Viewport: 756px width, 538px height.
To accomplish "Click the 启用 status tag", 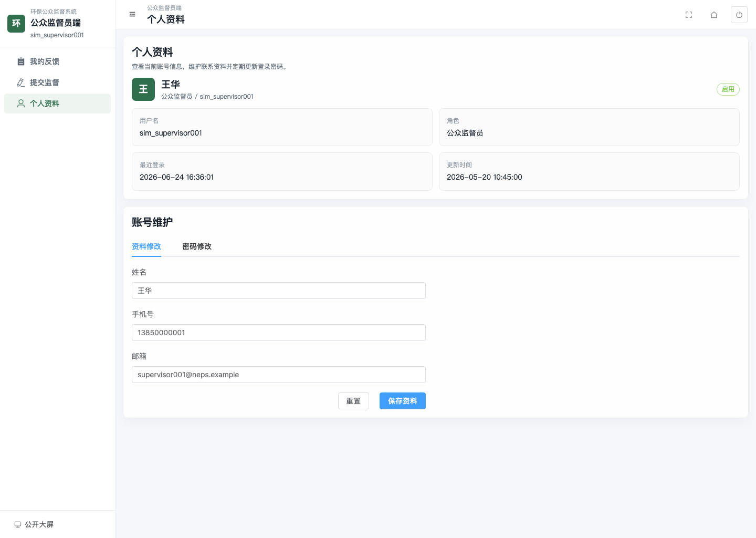I will (728, 89).
